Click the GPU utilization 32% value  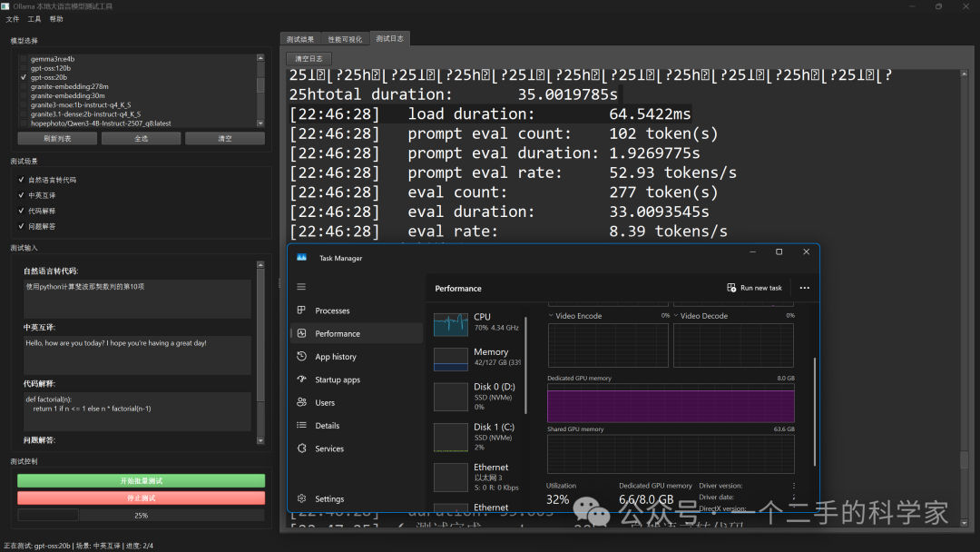tap(557, 499)
